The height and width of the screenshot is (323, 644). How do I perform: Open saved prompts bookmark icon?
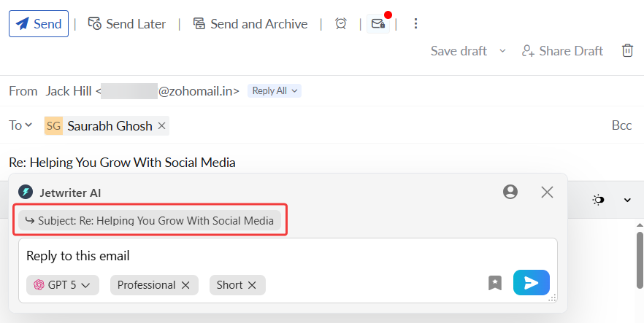pos(495,283)
